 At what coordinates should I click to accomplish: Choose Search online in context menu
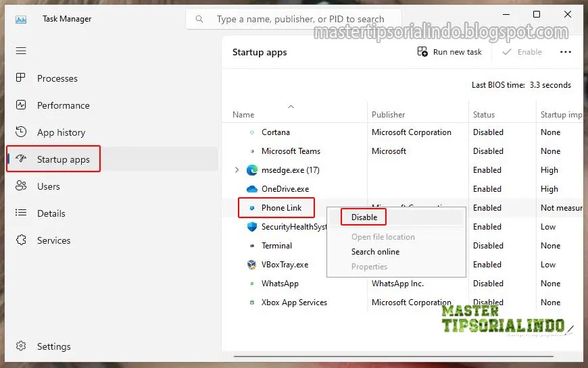tap(375, 252)
